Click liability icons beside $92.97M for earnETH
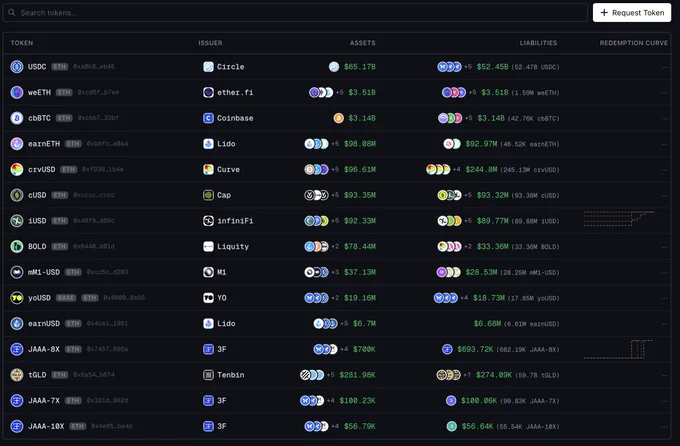Image resolution: width=680 pixels, height=446 pixels. [x=452, y=144]
